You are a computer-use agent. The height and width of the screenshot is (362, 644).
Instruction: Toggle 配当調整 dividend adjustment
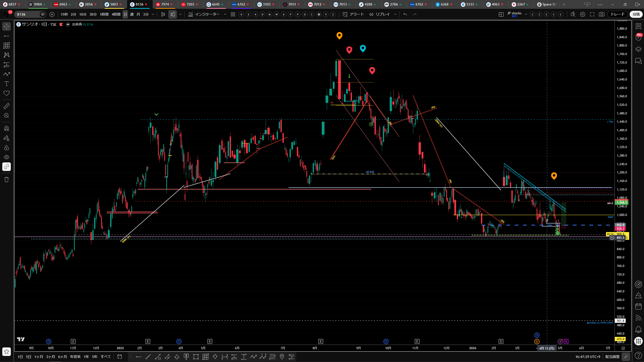pos(612,356)
